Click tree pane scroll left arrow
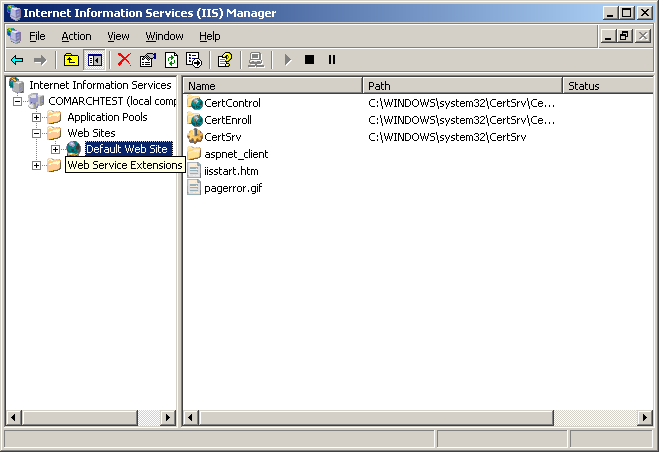This screenshot has height=452, width=659. pyautogui.click(x=14, y=418)
